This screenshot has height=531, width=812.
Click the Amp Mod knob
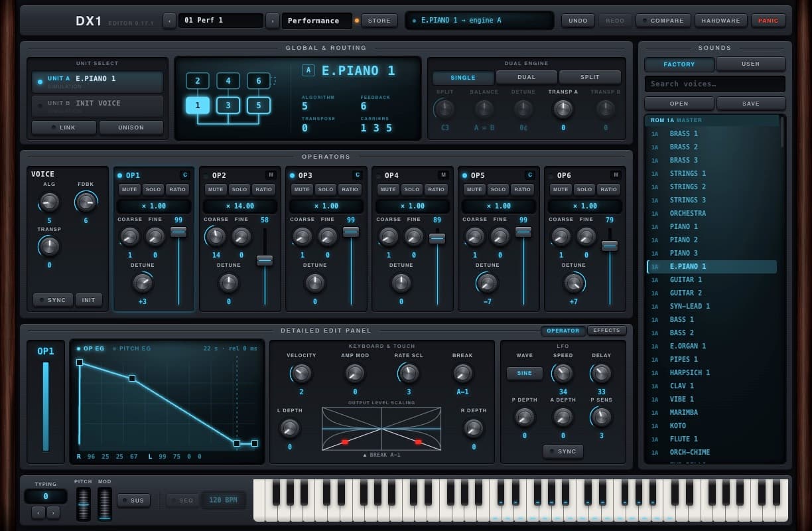[355, 373]
